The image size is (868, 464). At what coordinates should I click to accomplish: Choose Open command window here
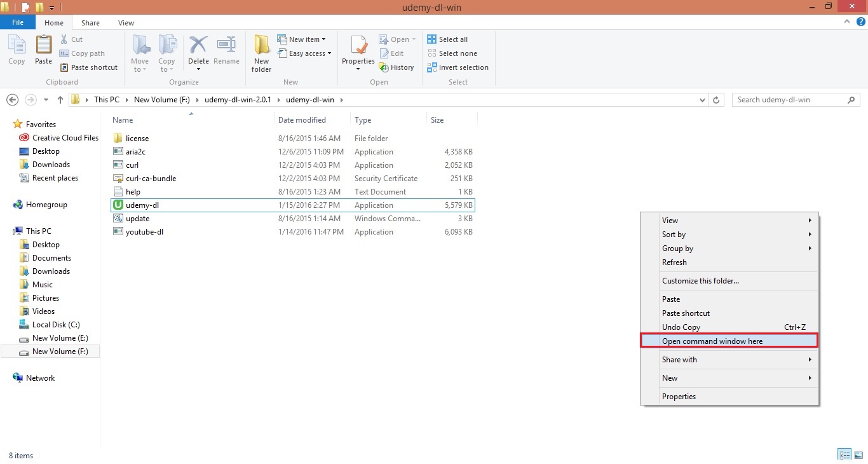tap(729, 341)
